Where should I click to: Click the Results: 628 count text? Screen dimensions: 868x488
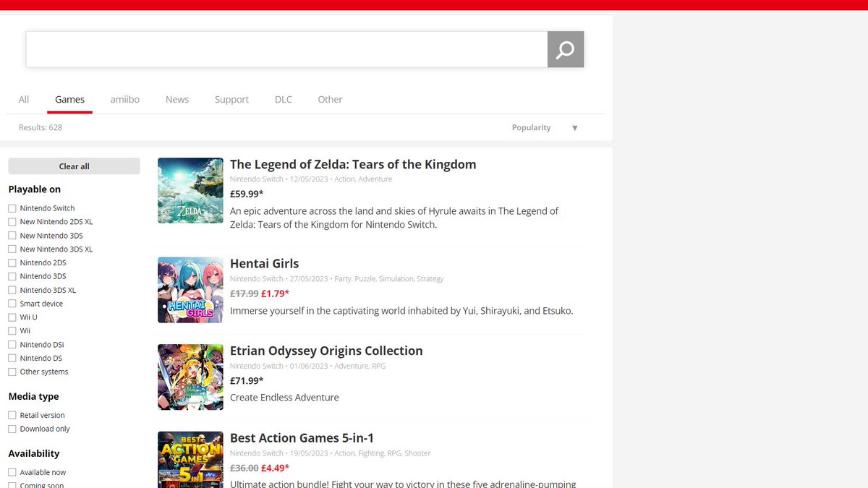(41, 128)
